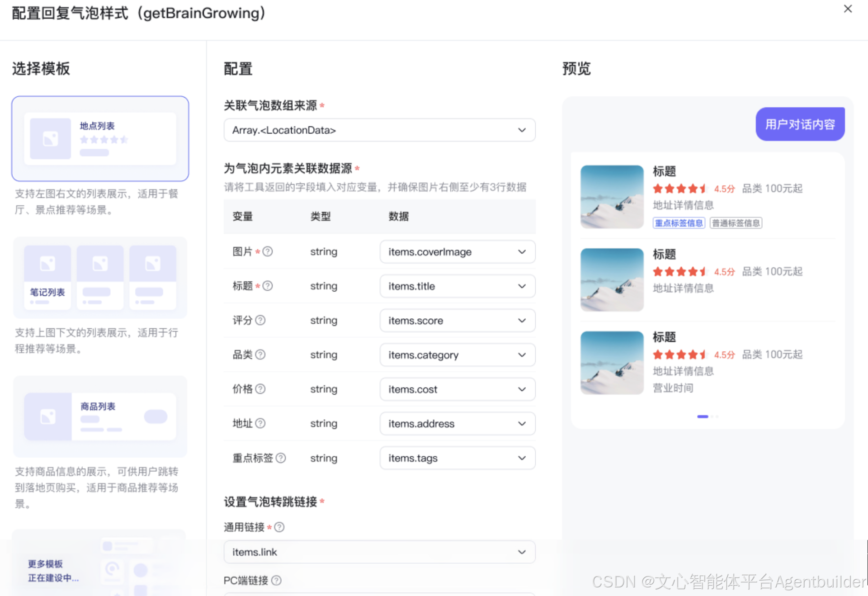Click help icon next to 通用链接

(279, 527)
